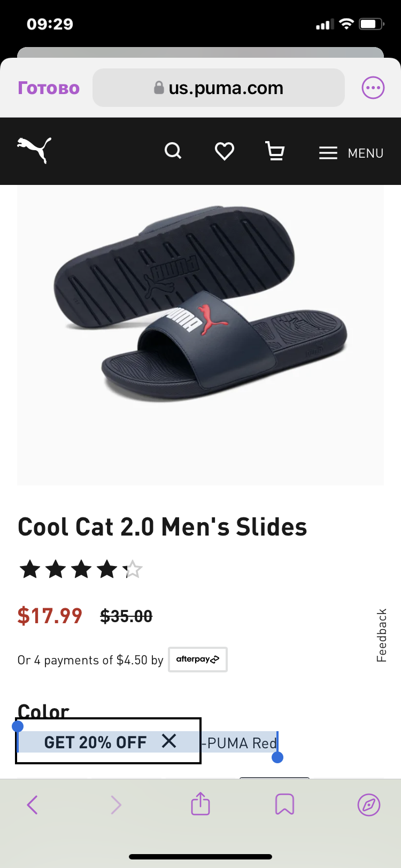Open in Safari compass icon
Viewport: 401px width, 868px height.
click(369, 804)
